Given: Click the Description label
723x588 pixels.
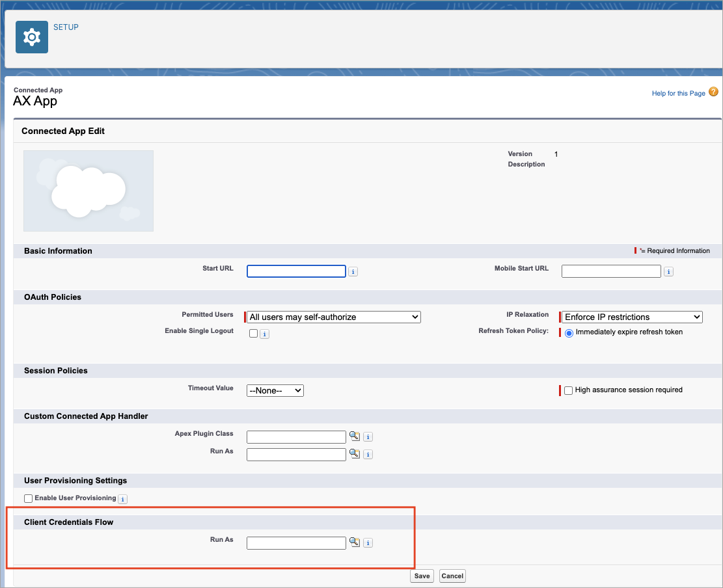Looking at the screenshot, I should coord(526,164).
